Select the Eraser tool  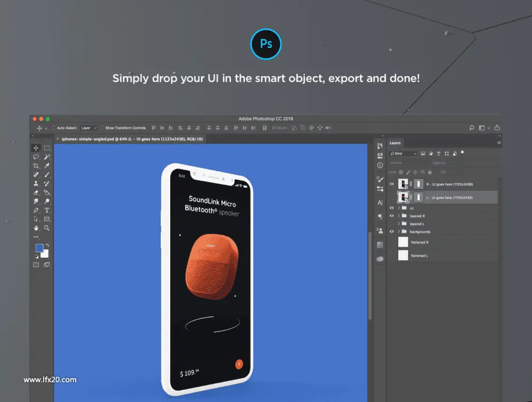click(x=36, y=192)
